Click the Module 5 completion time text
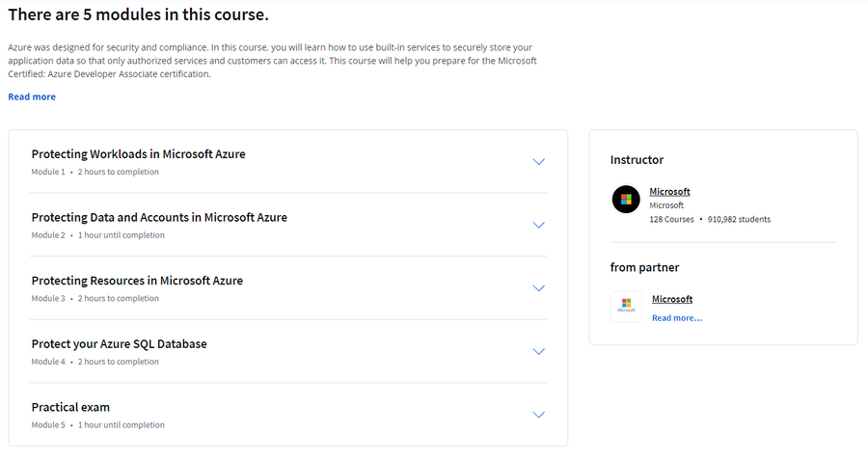The width and height of the screenshot is (868, 460). point(122,424)
